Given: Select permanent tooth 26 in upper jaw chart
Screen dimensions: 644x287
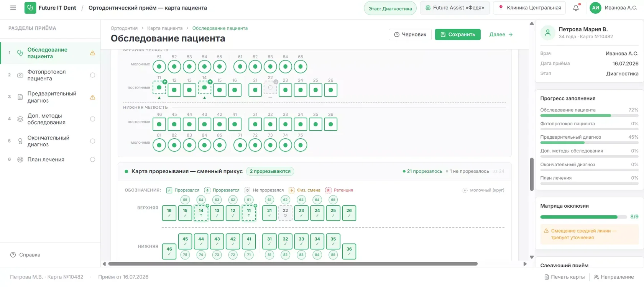Looking at the screenshot, I should 330,90.
